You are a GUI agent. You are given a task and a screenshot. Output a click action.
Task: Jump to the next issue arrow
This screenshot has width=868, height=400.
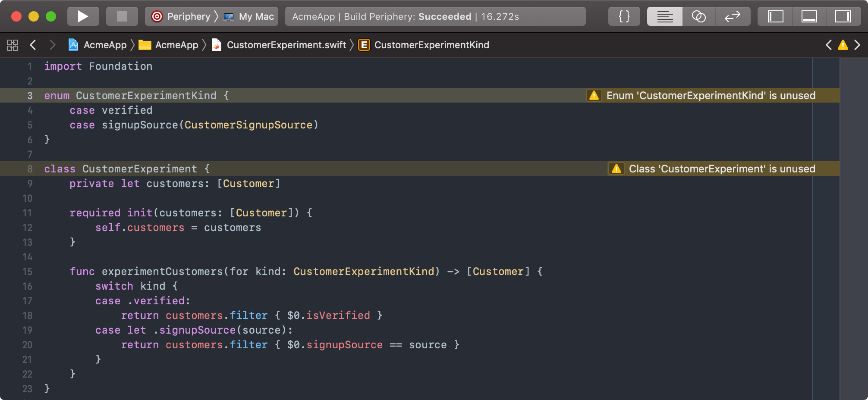(x=857, y=45)
